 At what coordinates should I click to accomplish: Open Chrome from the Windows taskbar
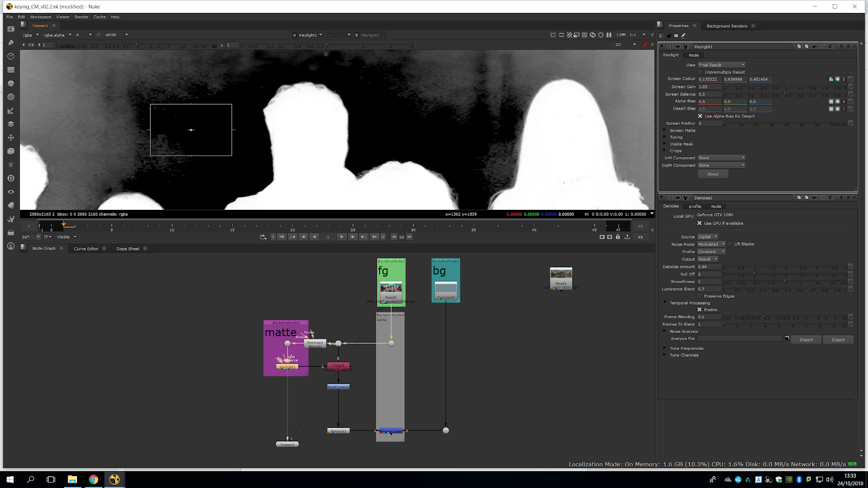pyautogui.click(x=93, y=479)
